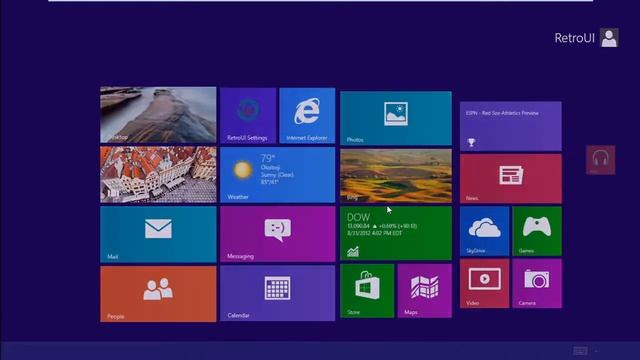Open the rooftop town photo tile
This screenshot has width=640, height=360.
[x=158, y=175]
